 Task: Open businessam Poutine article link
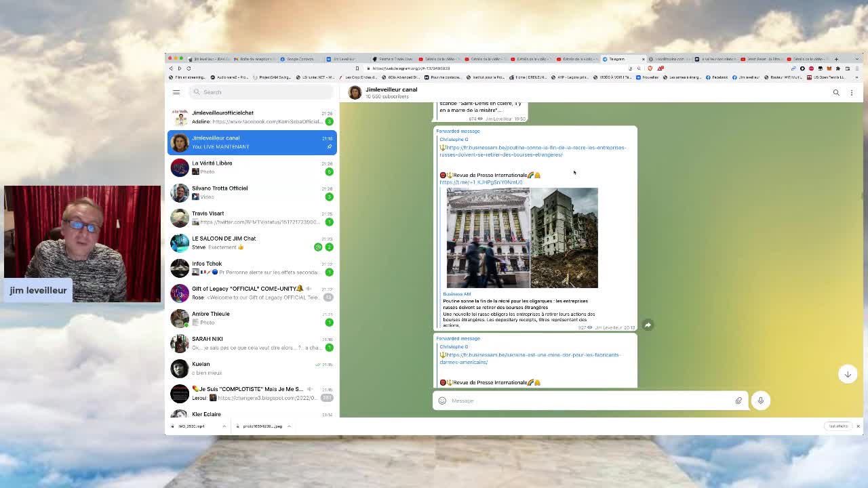(532, 151)
